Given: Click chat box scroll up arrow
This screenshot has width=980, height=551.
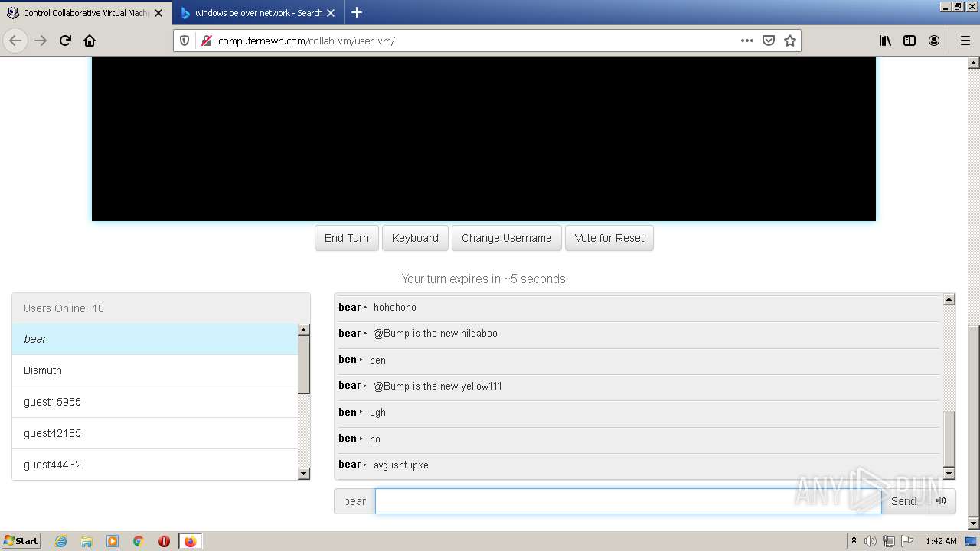Looking at the screenshot, I should click(x=949, y=299).
